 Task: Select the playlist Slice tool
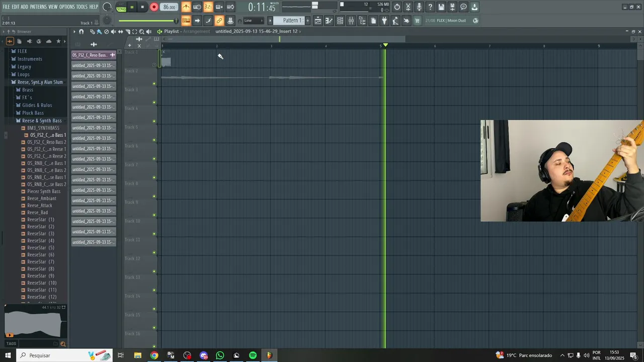click(x=127, y=32)
